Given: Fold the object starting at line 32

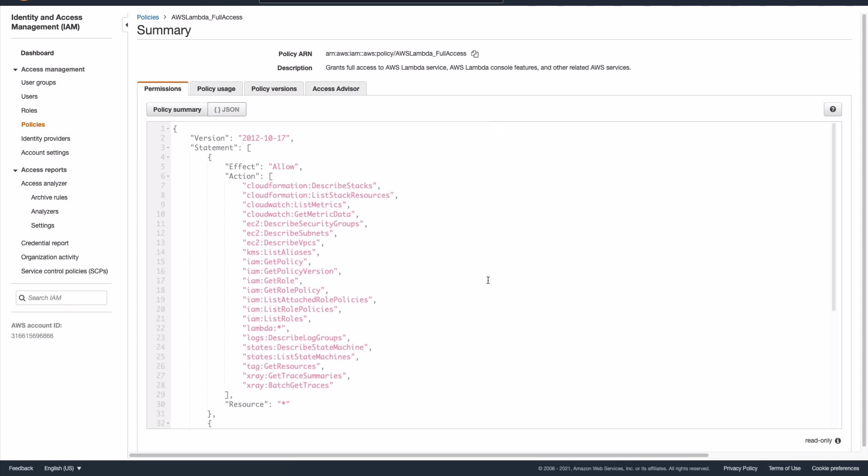Looking at the screenshot, I should point(168,424).
